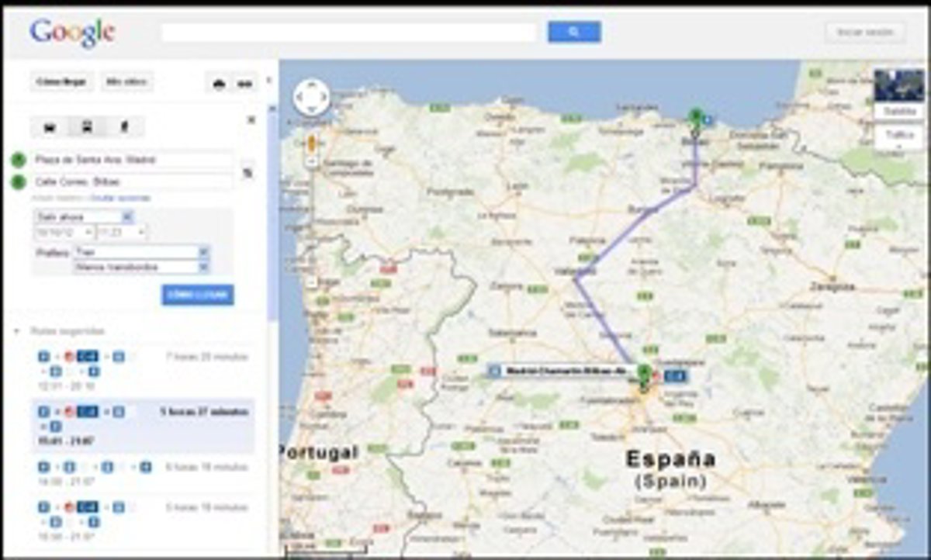The image size is (931, 560).
Task: Swap origin and destination with reverse icon
Action: point(247,172)
